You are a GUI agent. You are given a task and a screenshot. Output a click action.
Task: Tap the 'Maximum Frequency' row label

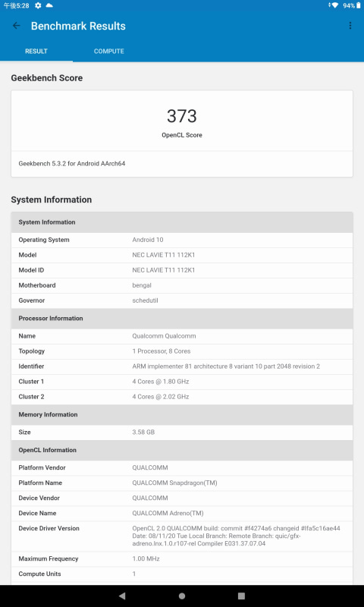[x=49, y=558]
